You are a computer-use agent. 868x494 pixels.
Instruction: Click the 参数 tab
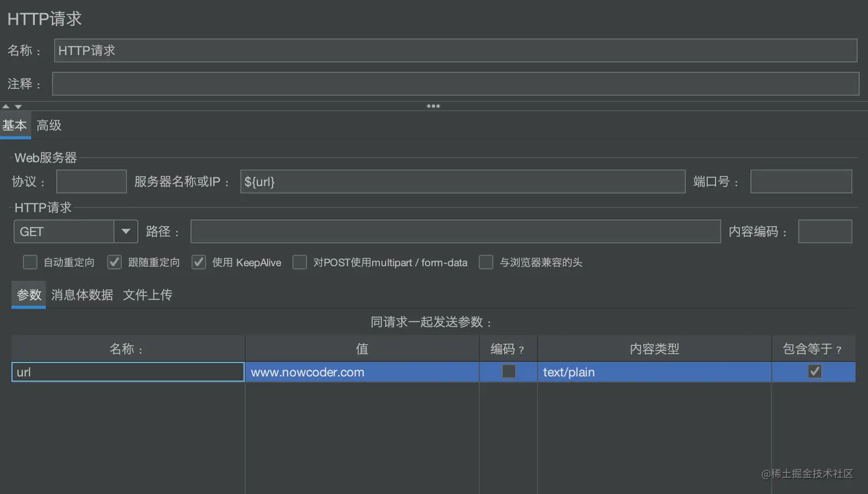[x=28, y=294]
